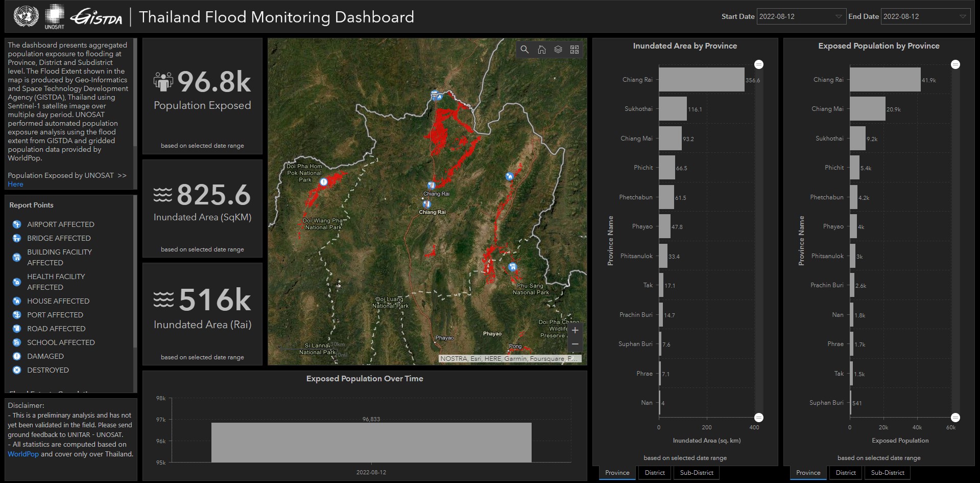This screenshot has height=483, width=980.
Task: Click the UNOSAT logo in the header
Action: coord(54,17)
